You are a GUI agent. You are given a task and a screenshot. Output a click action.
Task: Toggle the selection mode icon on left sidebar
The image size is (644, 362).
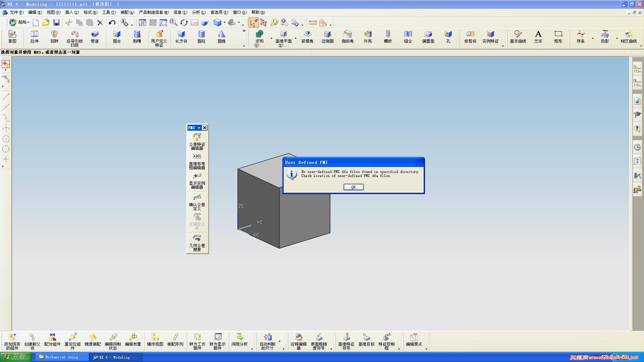[x=6, y=64]
